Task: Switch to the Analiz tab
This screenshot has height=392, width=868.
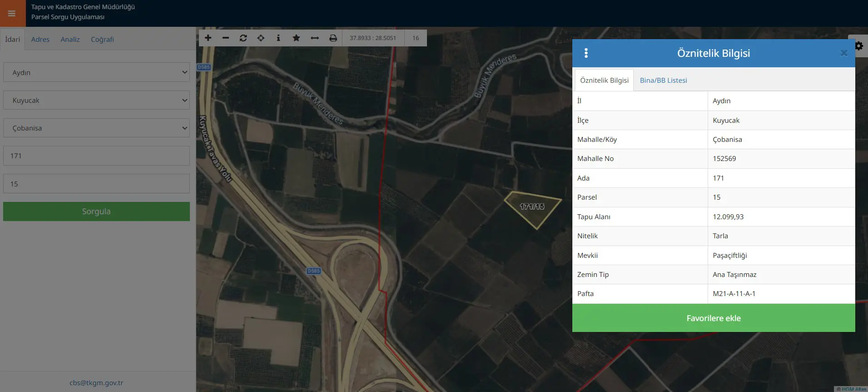Action: click(70, 40)
